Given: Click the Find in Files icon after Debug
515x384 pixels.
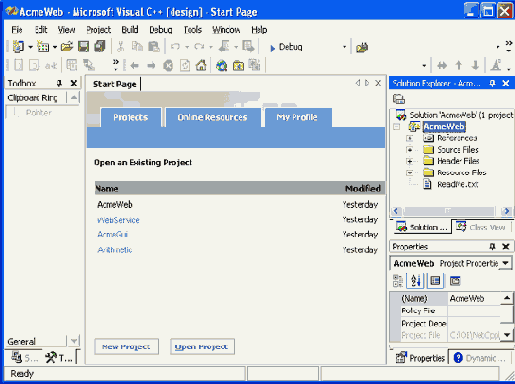Looking at the screenshot, I should click(x=362, y=47).
